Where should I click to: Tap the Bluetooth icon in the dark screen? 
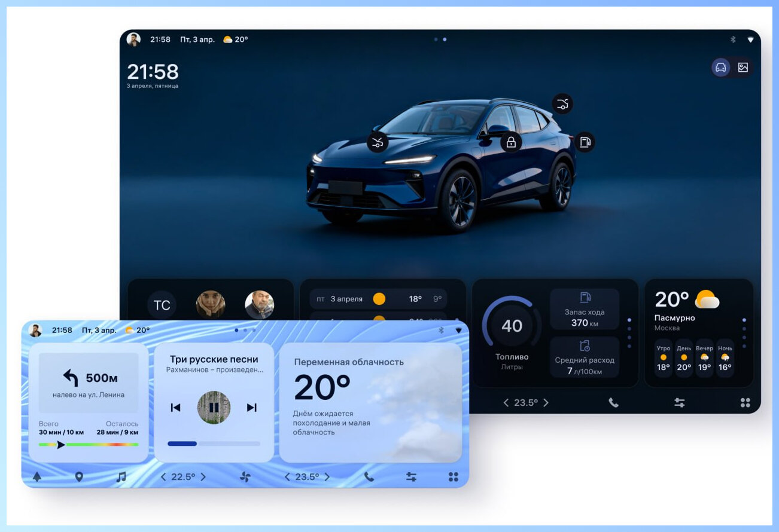[x=733, y=39]
